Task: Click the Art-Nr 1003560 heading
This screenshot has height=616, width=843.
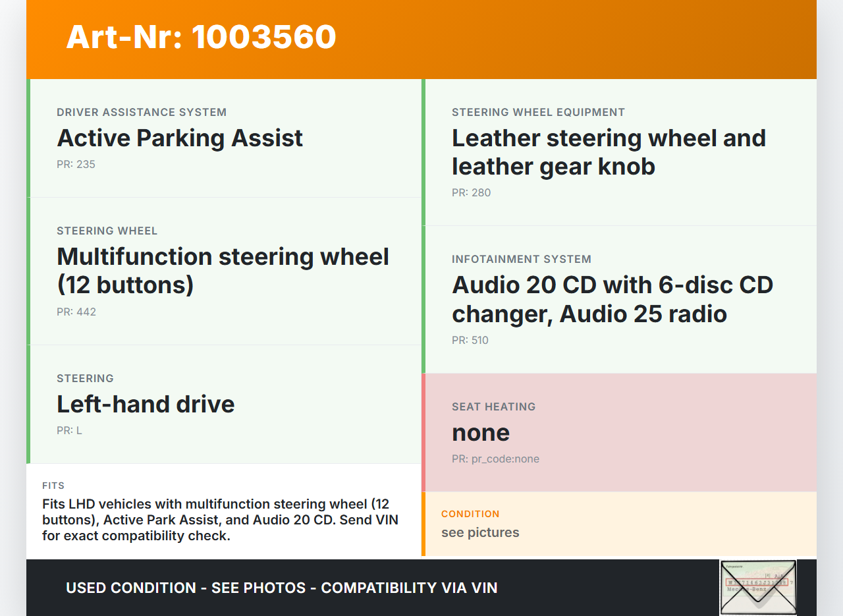Action: pyautogui.click(x=201, y=37)
